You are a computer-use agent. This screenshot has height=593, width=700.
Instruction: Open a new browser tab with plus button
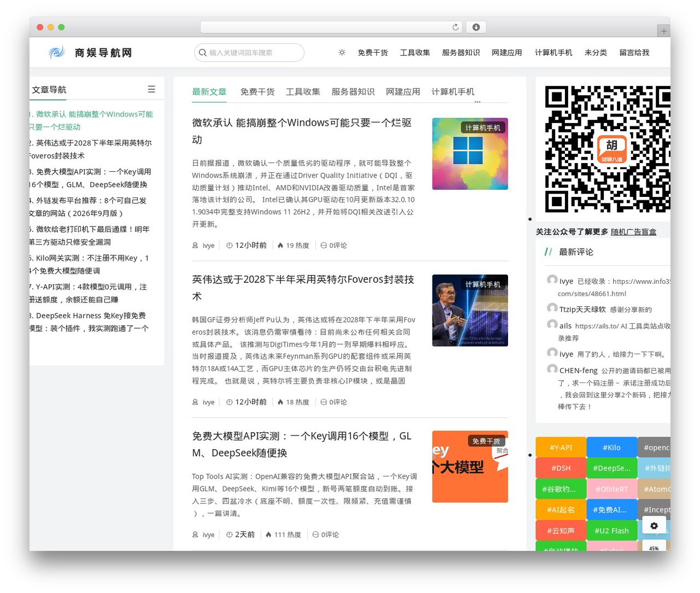663,31
